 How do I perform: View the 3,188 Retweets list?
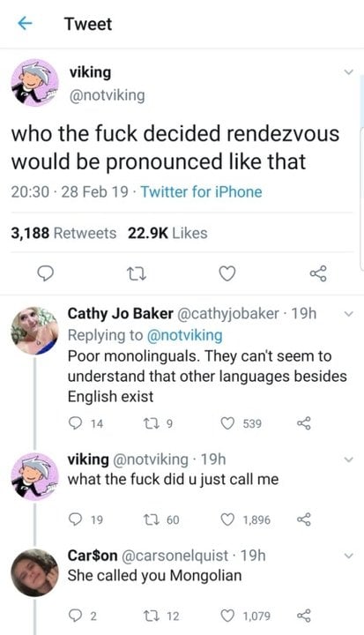tap(63, 233)
